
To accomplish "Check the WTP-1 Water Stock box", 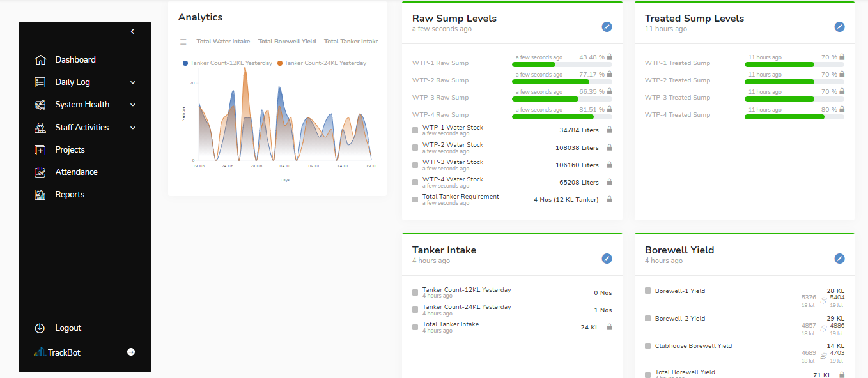I will point(415,130).
